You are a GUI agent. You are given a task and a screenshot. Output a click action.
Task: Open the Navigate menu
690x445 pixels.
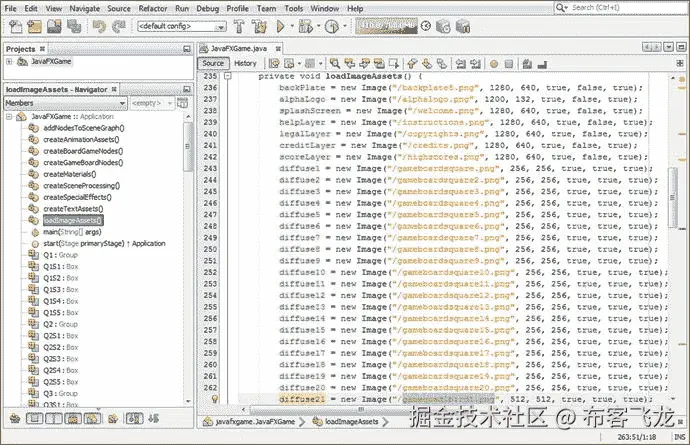pyautogui.click(x=85, y=8)
